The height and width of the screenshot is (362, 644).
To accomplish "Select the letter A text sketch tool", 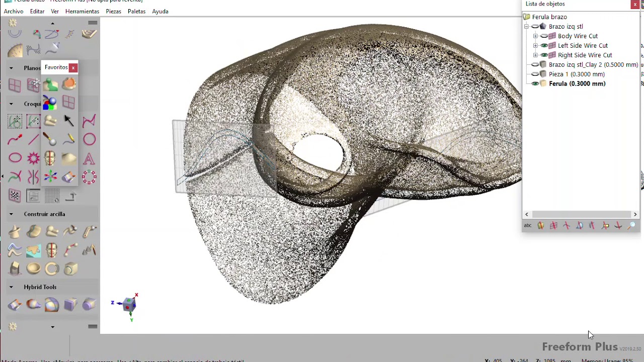I will tap(89, 158).
